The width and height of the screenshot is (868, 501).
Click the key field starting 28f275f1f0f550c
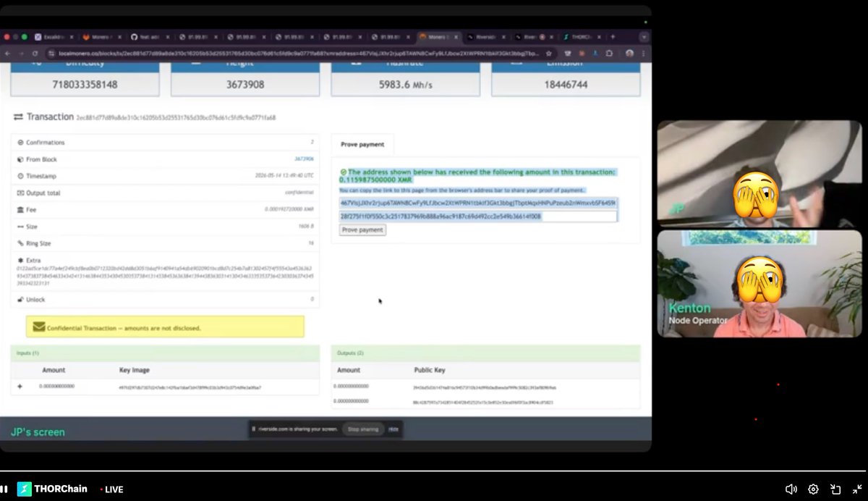477,216
